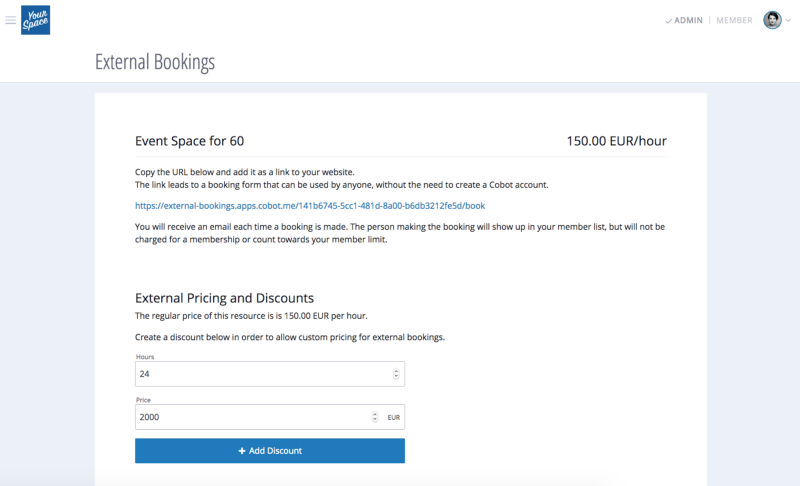
Task: Click the 150.00 EUR/hour rate text
Action: pos(616,141)
